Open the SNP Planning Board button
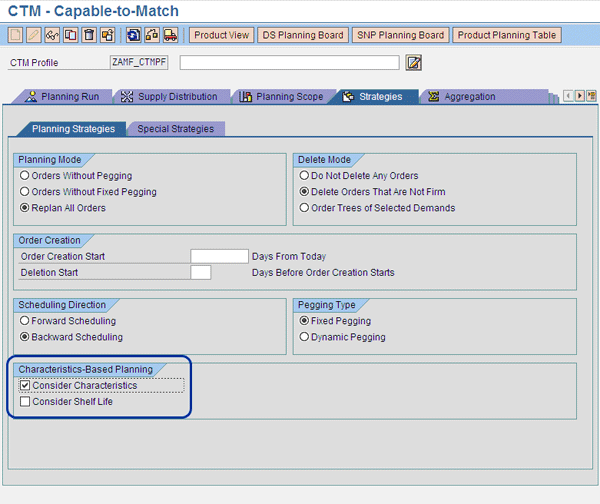This screenshot has height=504, width=600. (x=399, y=35)
